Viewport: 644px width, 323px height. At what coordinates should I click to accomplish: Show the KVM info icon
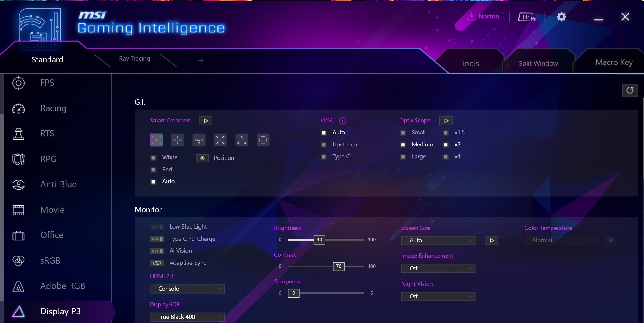pos(342,121)
